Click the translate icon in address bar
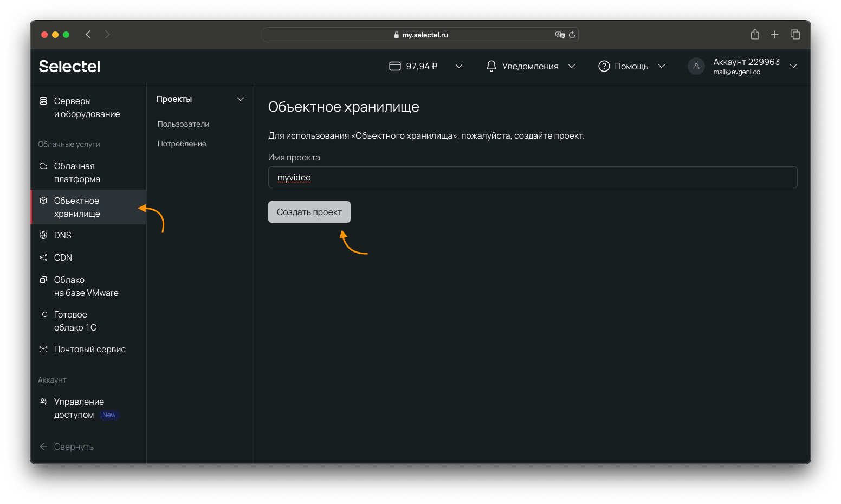 (x=560, y=35)
